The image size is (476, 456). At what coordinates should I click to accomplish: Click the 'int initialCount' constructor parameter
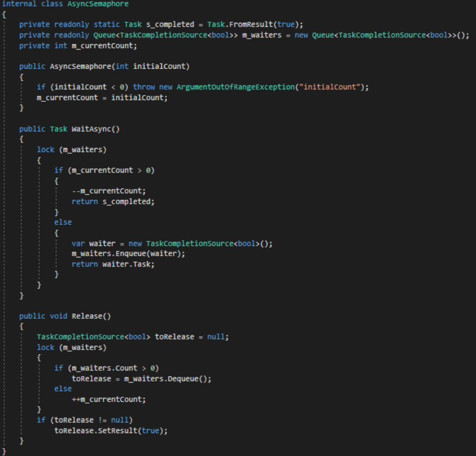(x=150, y=67)
